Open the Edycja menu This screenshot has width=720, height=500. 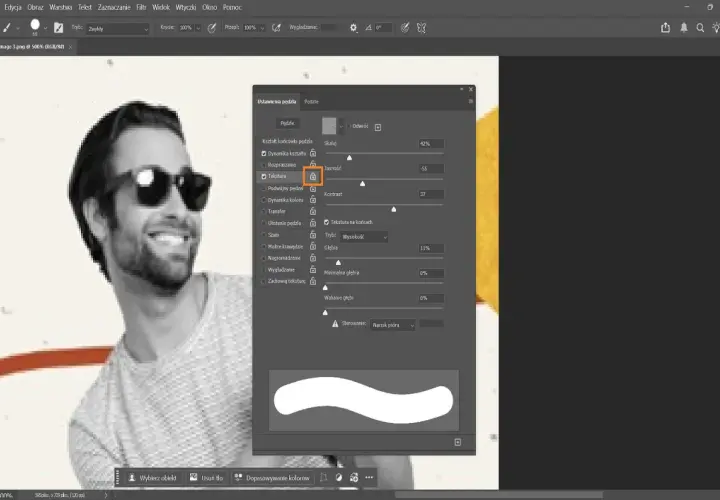pyautogui.click(x=13, y=7)
